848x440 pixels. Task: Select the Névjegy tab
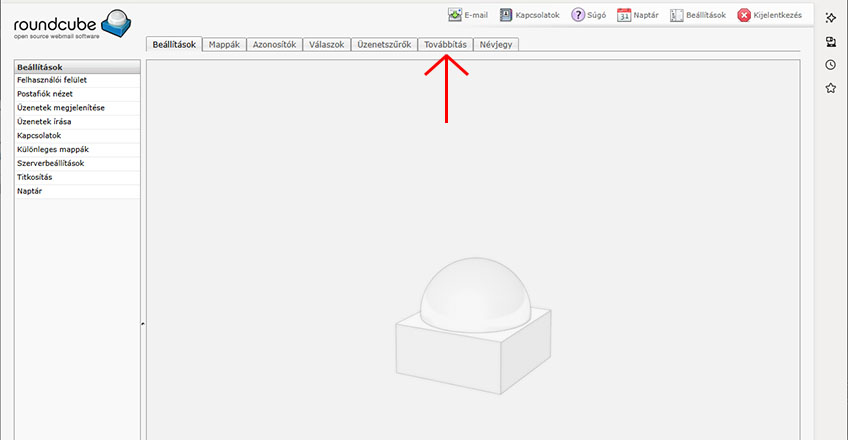496,44
